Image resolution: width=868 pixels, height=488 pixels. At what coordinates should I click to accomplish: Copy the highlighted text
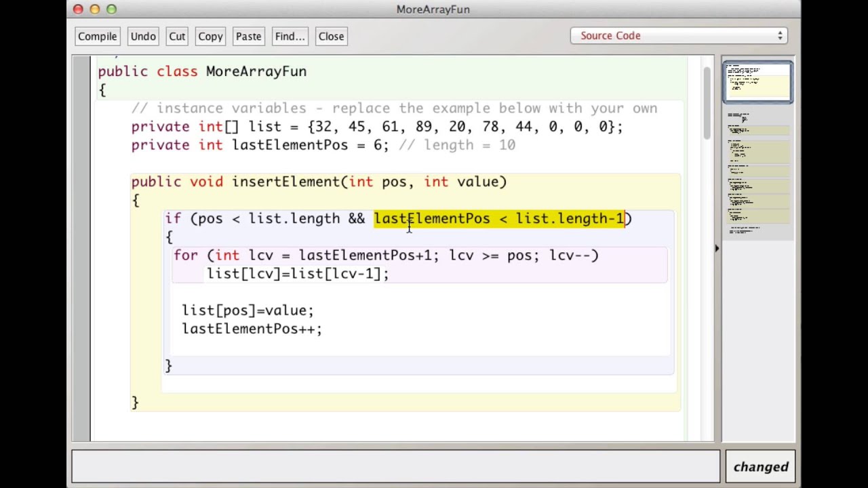point(210,36)
